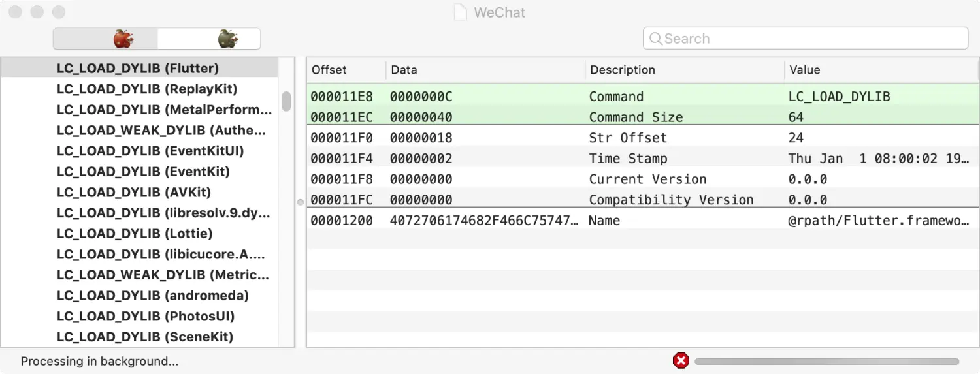Select LC_LOAD_DYLIB (libicucore.A.... entry
Screen dimensions: 980x374
pyautogui.click(x=161, y=254)
